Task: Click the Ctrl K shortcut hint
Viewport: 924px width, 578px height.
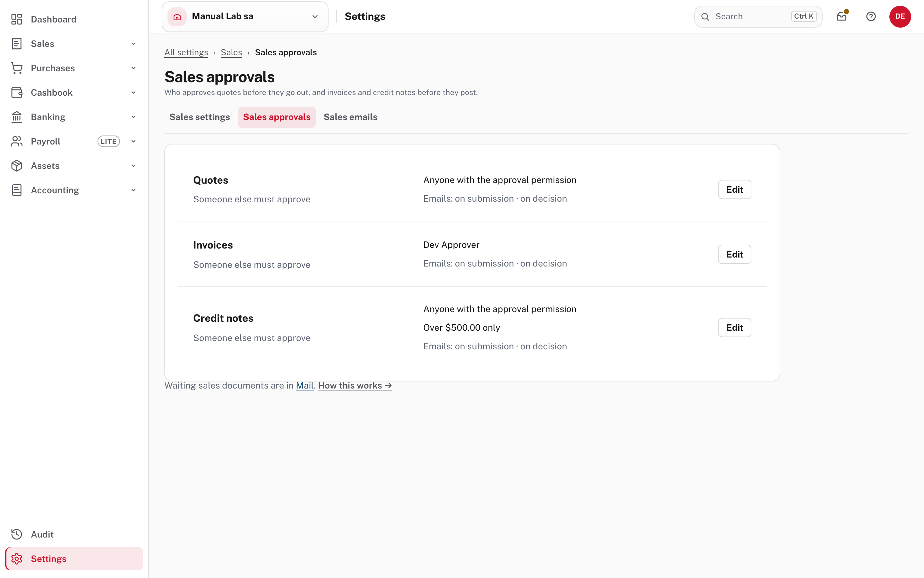Action: pos(804,16)
